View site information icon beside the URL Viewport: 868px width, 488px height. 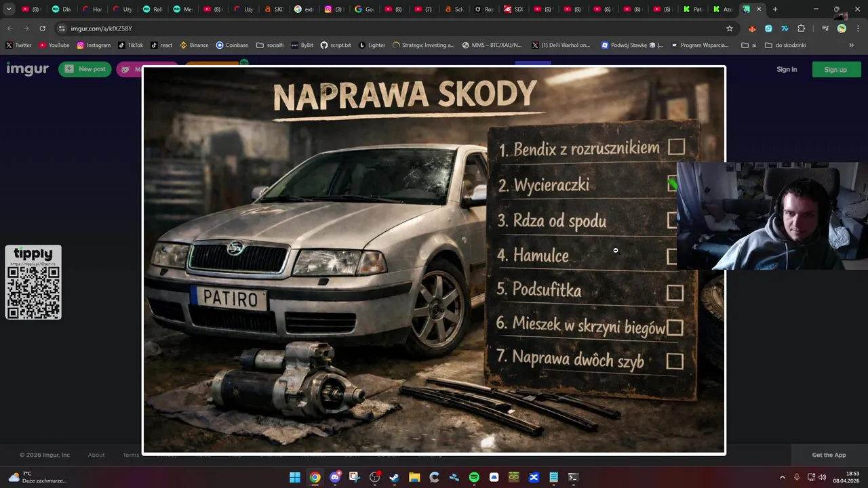62,28
